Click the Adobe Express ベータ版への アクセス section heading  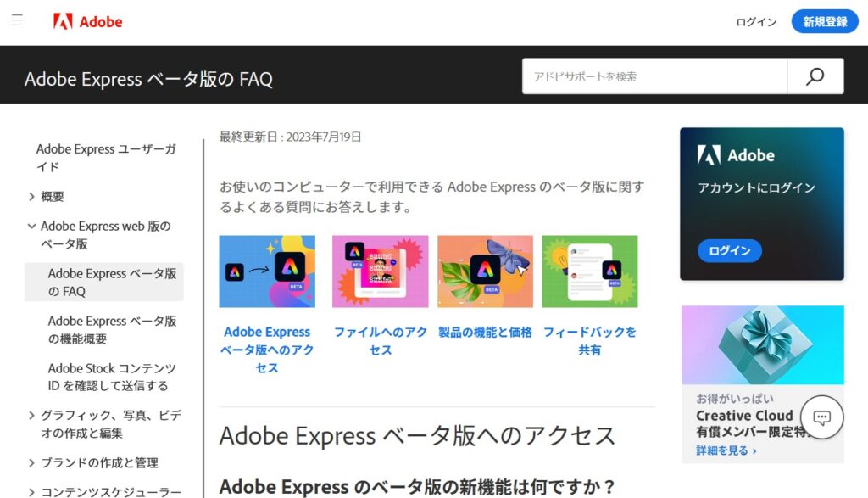click(x=417, y=436)
